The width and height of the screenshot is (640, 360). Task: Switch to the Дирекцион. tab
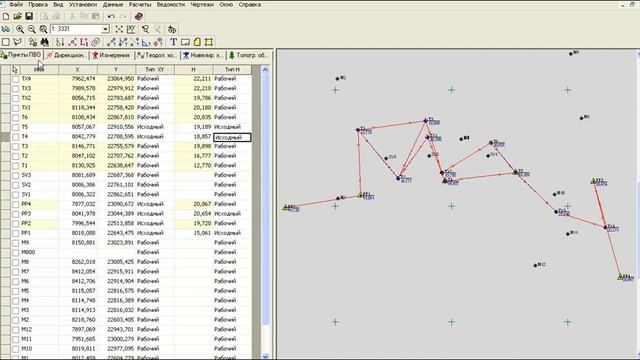coord(66,55)
